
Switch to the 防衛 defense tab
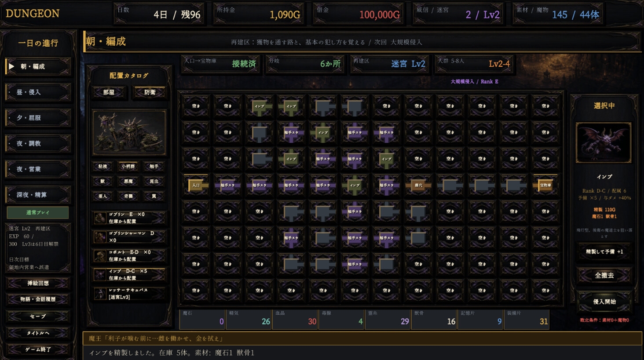[150, 92]
